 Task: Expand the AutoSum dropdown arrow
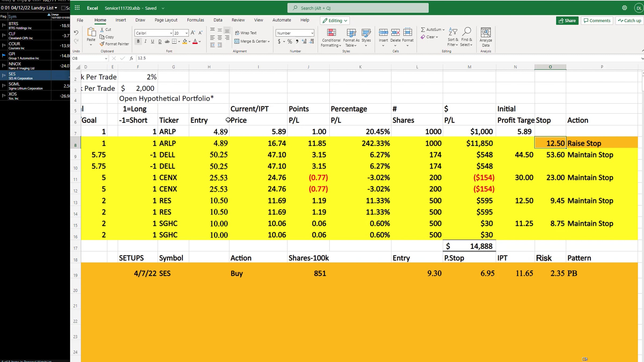pyautogui.click(x=444, y=29)
